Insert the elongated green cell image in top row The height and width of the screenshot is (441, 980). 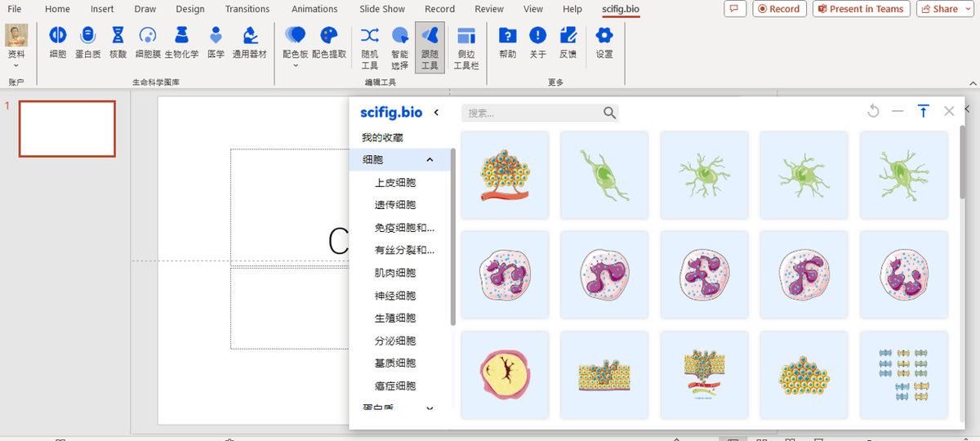(x=604, y=175)
